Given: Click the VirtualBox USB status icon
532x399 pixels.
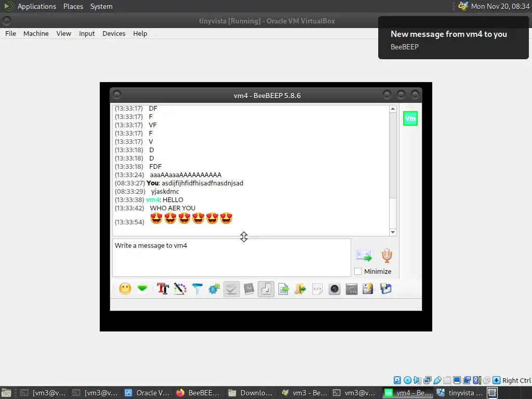Looking at the screenshot, I should click(437, 380).
